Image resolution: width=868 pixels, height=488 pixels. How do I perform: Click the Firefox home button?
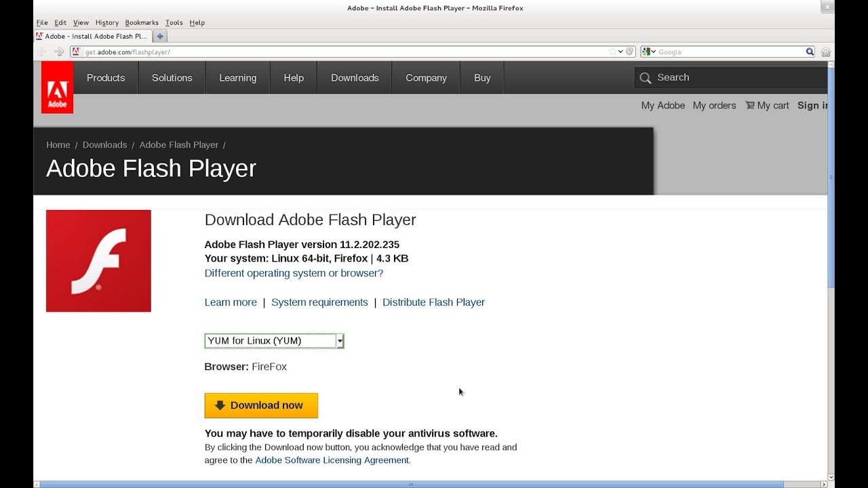coord(826,52)
